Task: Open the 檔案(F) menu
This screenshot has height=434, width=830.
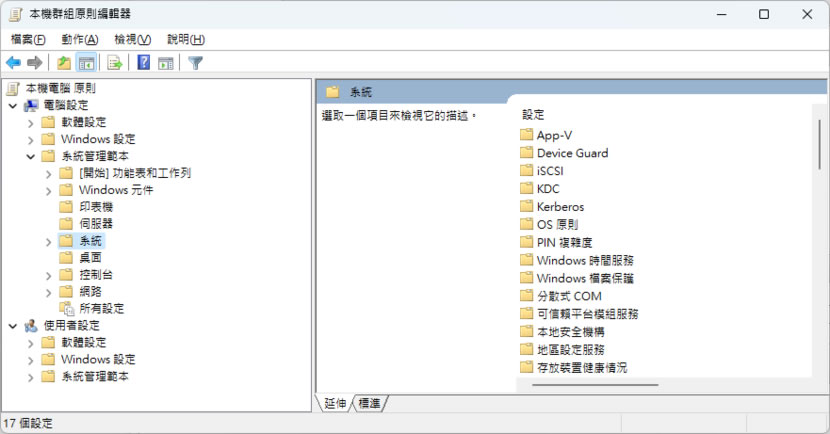Action: (x=28, y=39)
